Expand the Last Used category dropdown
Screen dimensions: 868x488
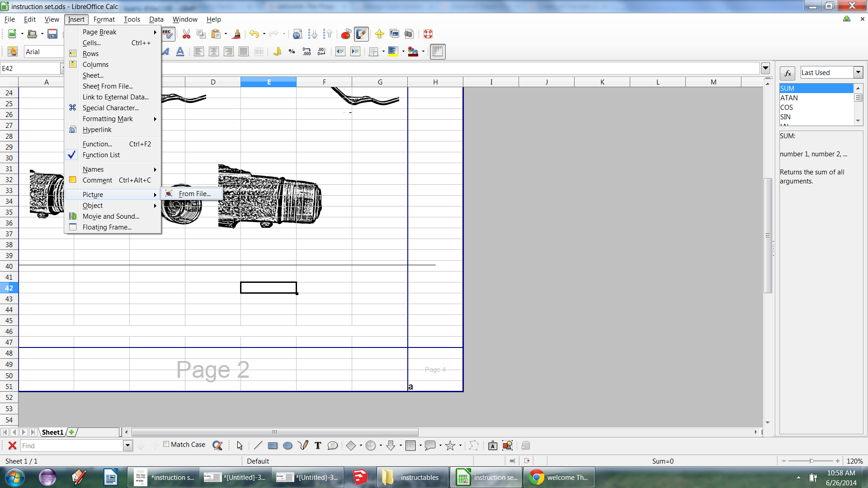858,73
